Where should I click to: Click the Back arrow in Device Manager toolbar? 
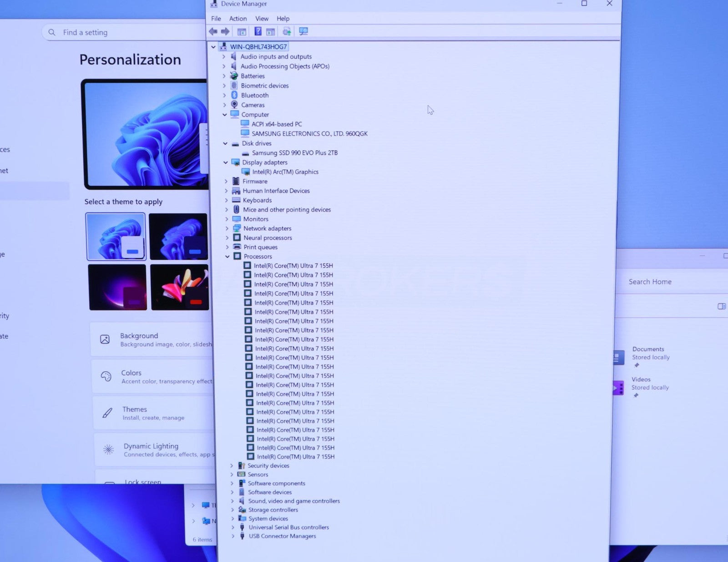coord(212,31)
